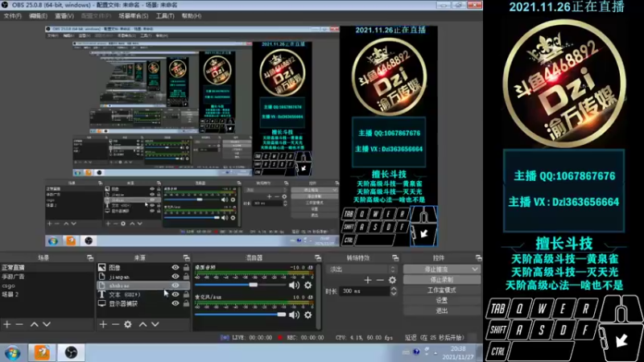Add a new source with the plus icon

(103, 324)
